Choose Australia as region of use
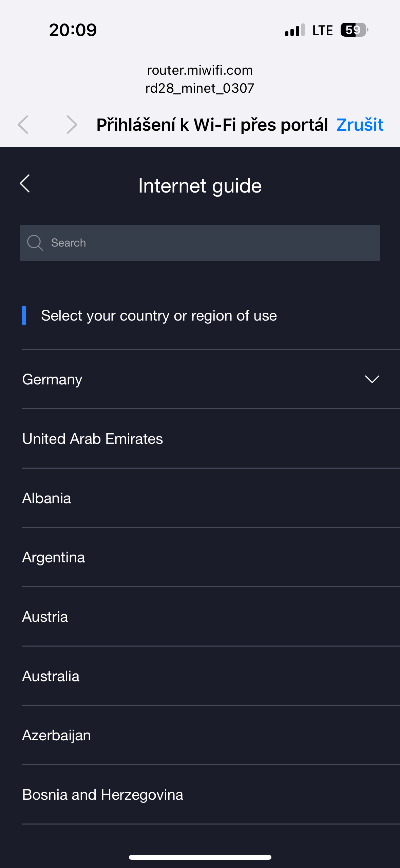Viewport: 400px width, 868px height. (51, 676)
